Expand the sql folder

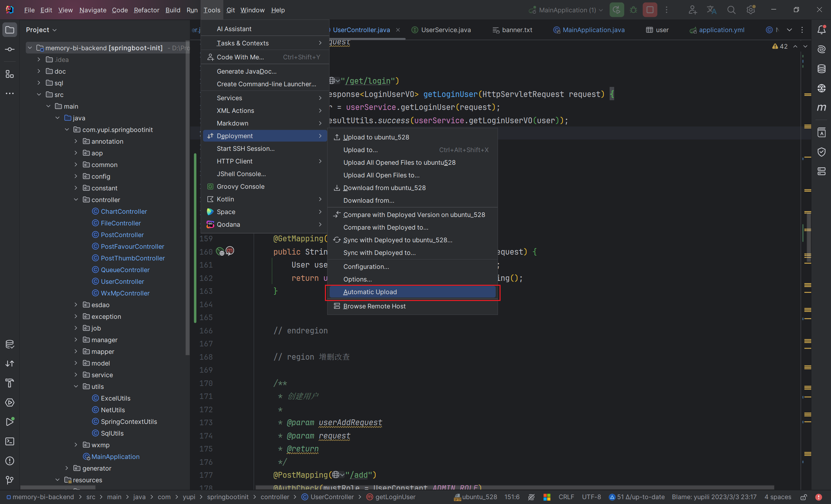pos(39,83)
